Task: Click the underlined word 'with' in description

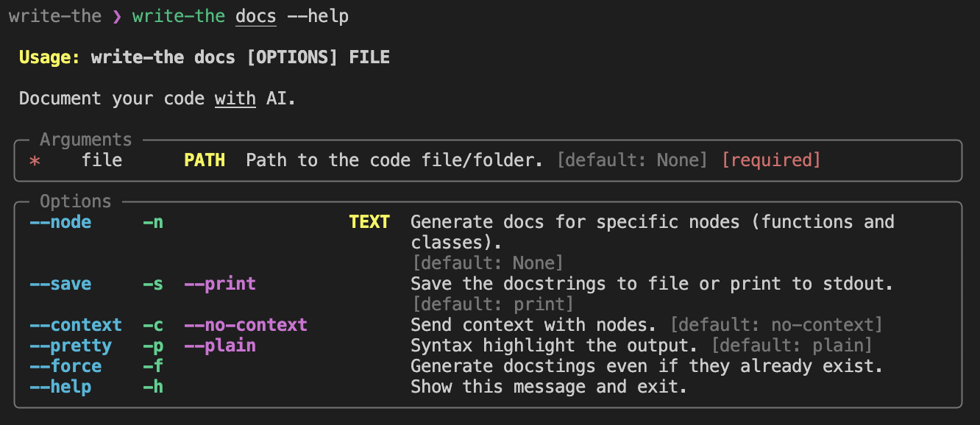Action: tap(235, 99)
